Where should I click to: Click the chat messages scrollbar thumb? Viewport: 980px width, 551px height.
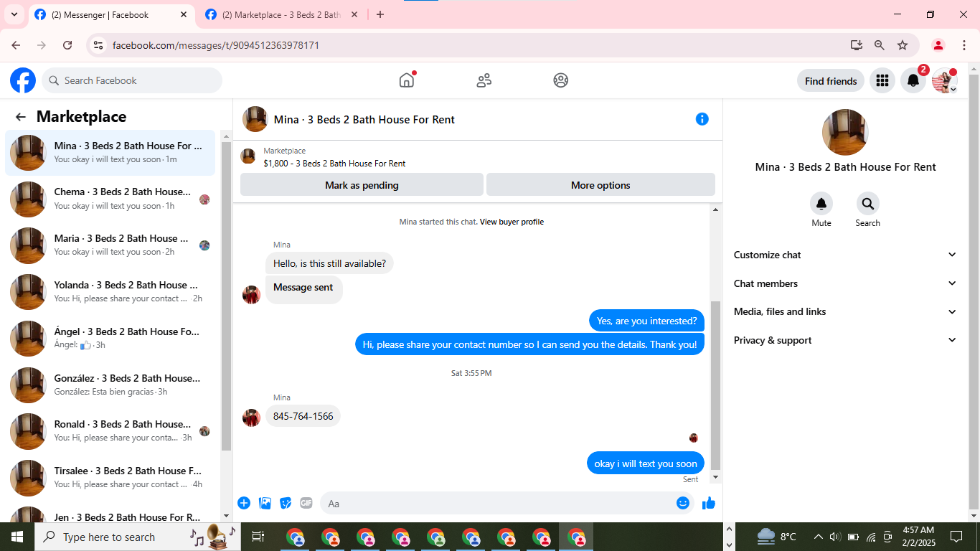coord(715,385)
